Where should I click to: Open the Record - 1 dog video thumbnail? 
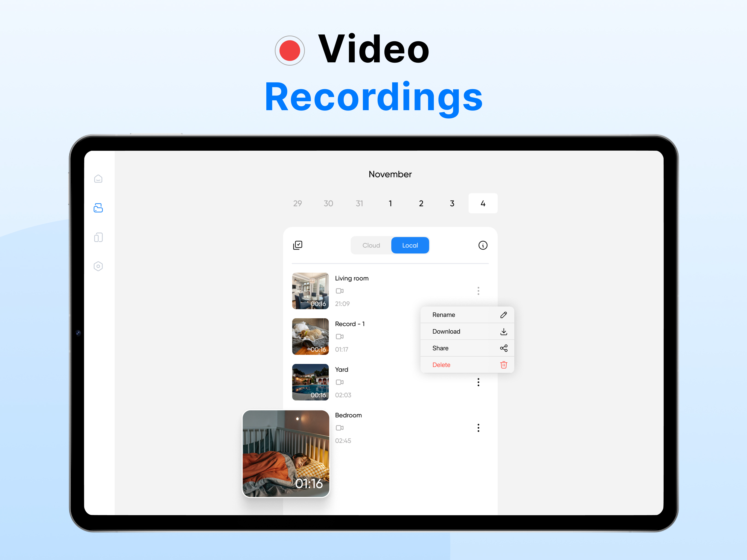pyautogui.click(x=310, y=336)
